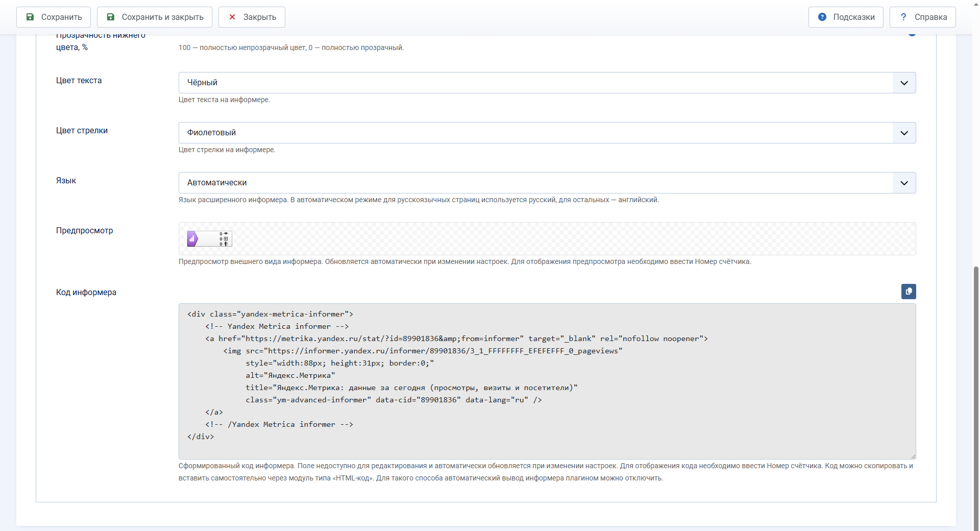Click inside the informer code text area
This screenshot has height=531, width=980.
[x=547, y=381]
